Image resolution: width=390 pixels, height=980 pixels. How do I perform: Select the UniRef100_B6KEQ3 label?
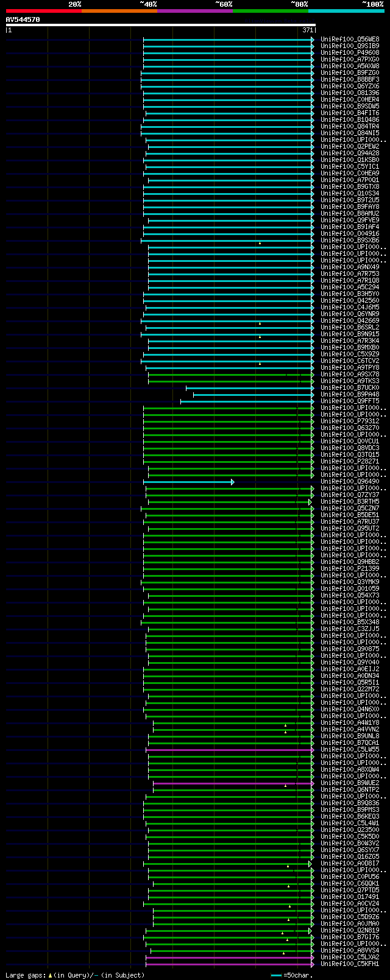350,816
